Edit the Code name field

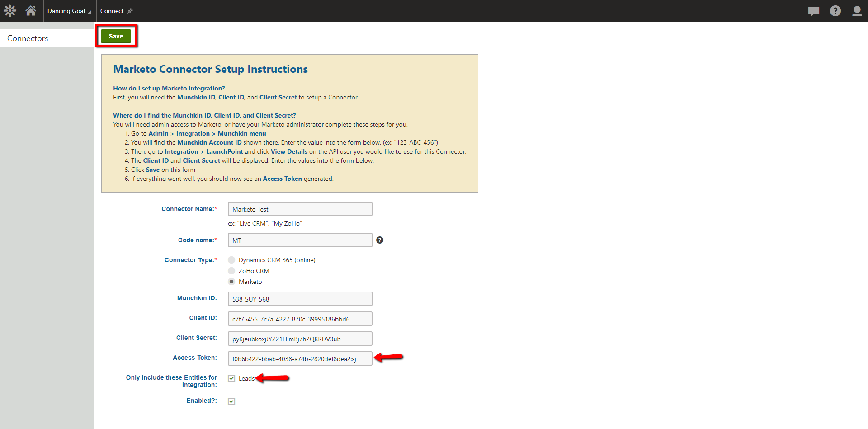pyautogui.click(x=300, y=240)
